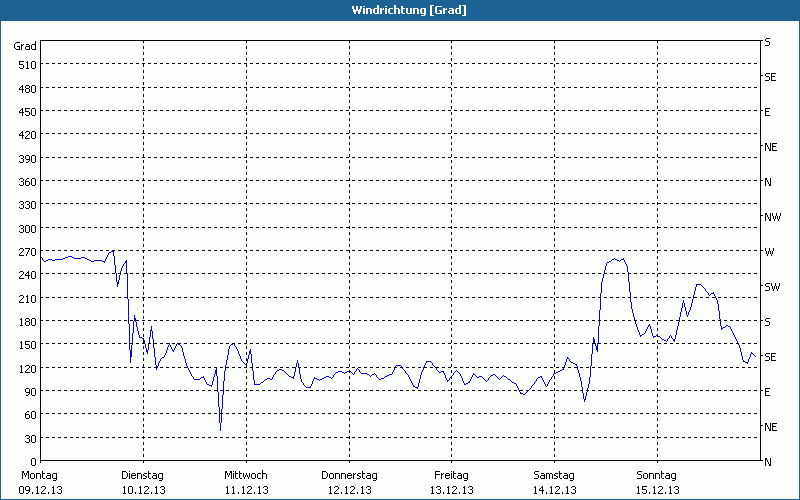Click the date 11.12.13
This screenshot has height=500, width=800.
[x=246, y=490]
